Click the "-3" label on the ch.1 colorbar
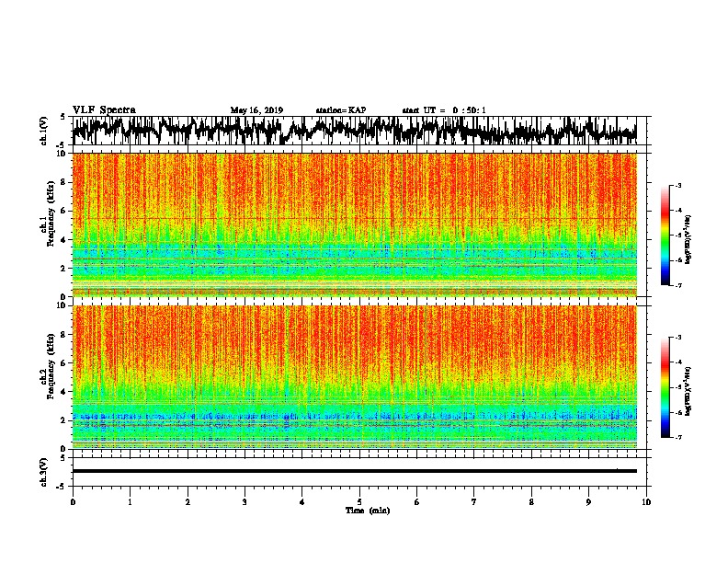The width and height of the screenshot is (728, 563). tap(677, 185)
